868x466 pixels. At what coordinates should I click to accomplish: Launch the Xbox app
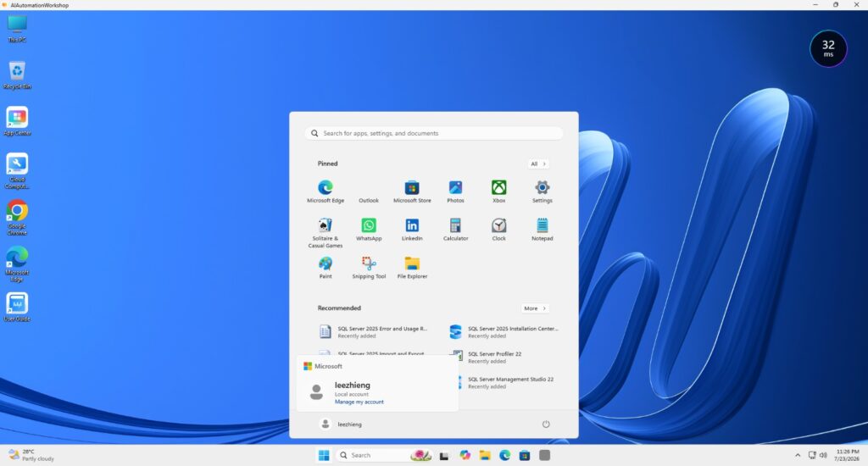pos(498,191)
